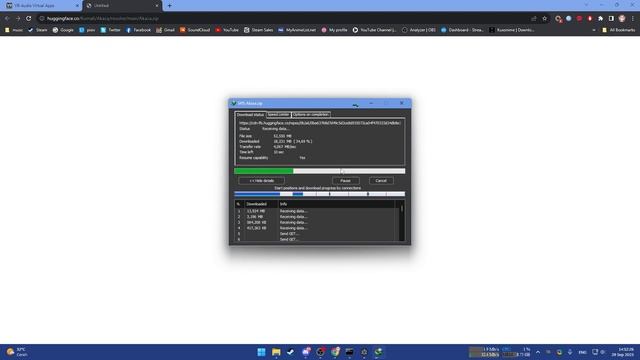The image size is (640, 360).
Task: Open the weather widget on taskbar
Action: click(17, 352)
